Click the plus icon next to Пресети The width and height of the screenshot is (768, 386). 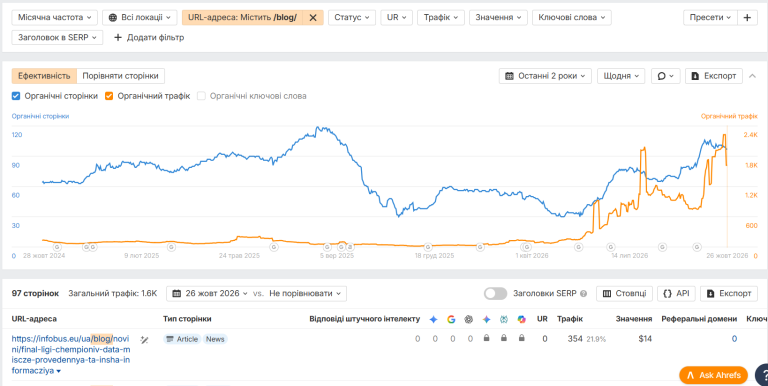point(747,18)
